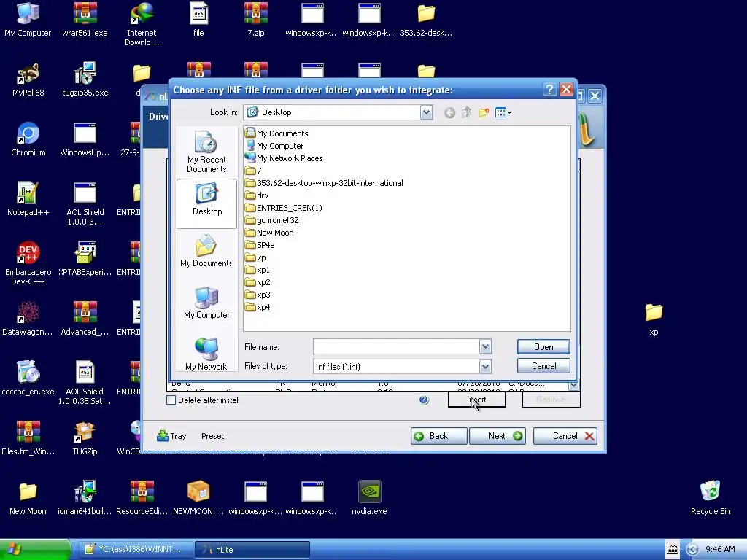Select the drv folder in file list

tap(257, 195)
